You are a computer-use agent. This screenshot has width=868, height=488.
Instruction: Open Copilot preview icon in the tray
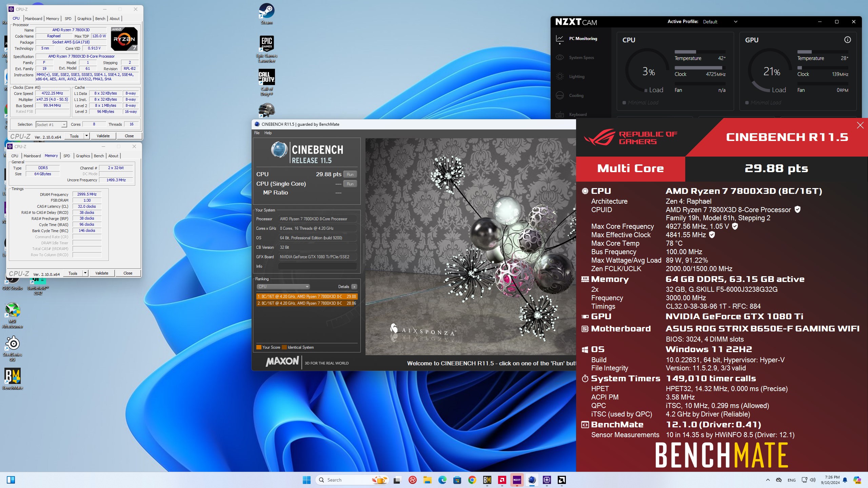click(x=857, y=480)
